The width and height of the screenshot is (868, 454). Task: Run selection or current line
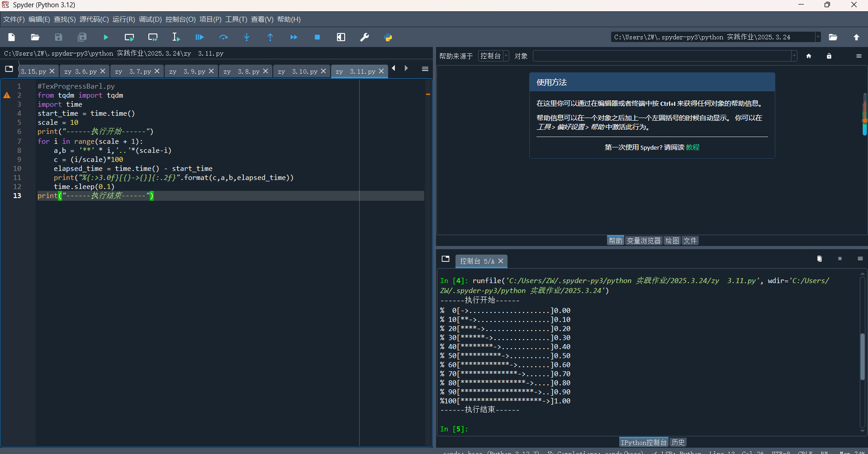pyautogui.click(x=176, y=37)
